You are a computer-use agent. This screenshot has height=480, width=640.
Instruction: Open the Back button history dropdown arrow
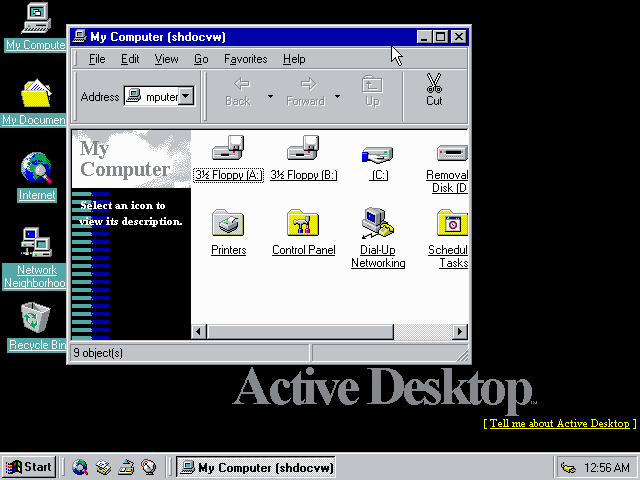(270, 97)
